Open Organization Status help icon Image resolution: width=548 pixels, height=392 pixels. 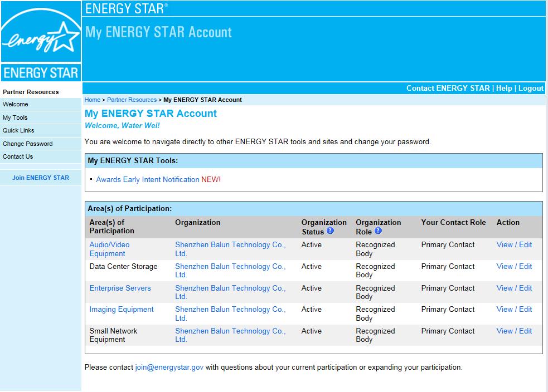coord(330,231)
